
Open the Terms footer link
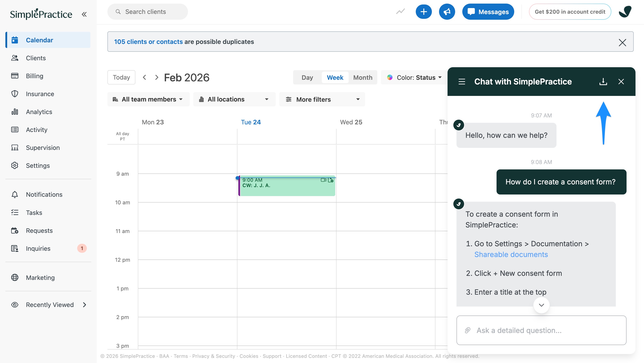[x=181, y=356]
